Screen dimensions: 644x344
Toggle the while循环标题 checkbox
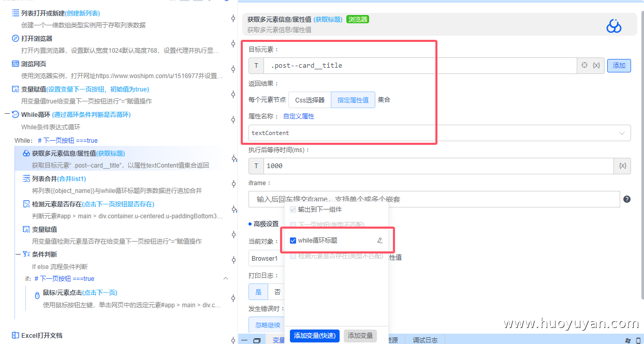tap(293, 241)
